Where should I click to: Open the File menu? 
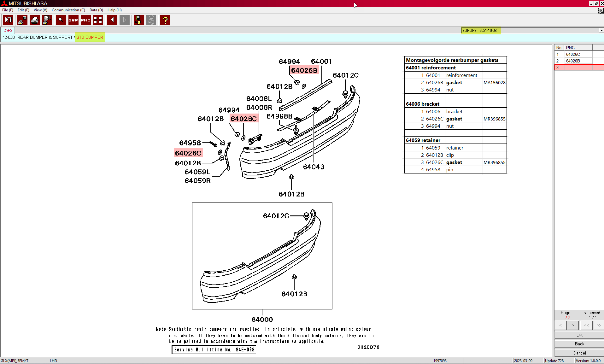pos(8,10)
